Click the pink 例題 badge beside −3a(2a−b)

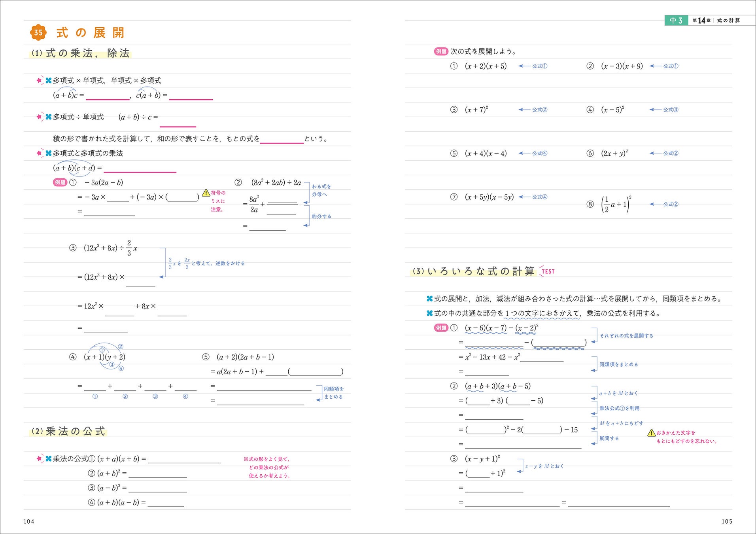click(60, 182)
